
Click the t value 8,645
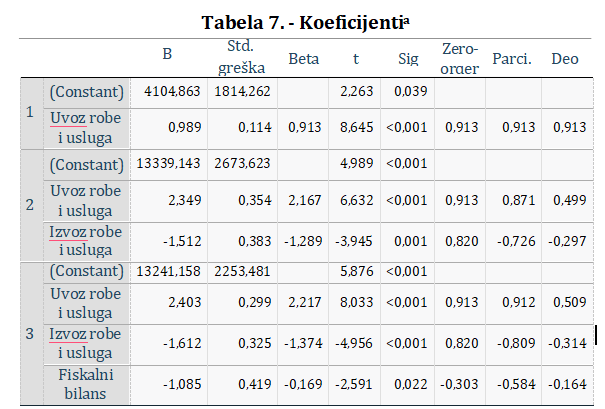[358, 127]
